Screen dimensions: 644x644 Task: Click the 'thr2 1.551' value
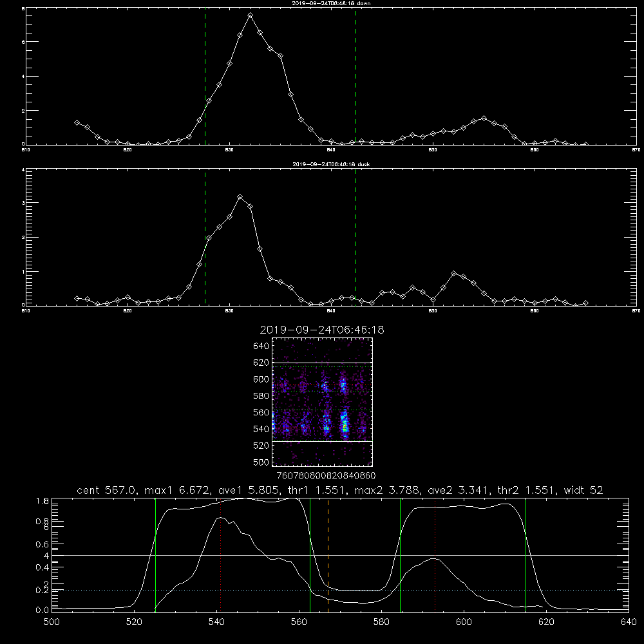click(527, 490)
